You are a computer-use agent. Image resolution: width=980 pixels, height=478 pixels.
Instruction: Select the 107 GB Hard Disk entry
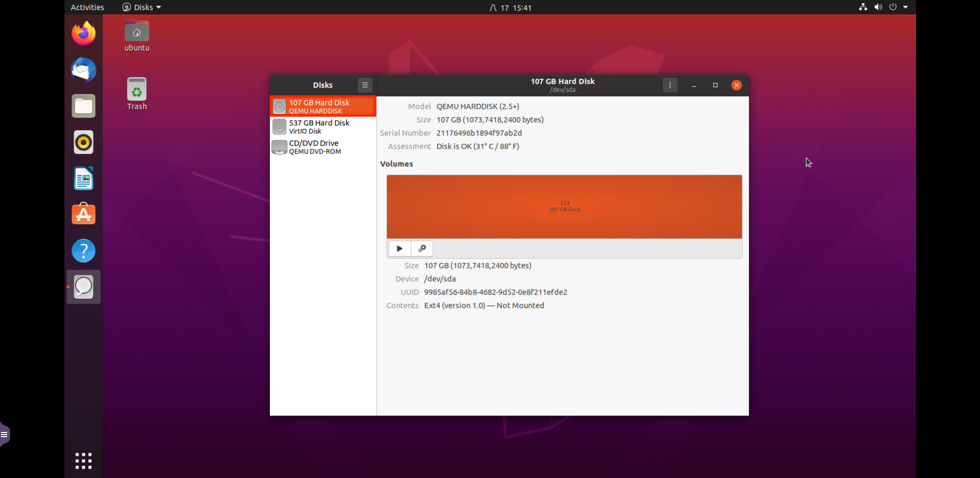323,106
